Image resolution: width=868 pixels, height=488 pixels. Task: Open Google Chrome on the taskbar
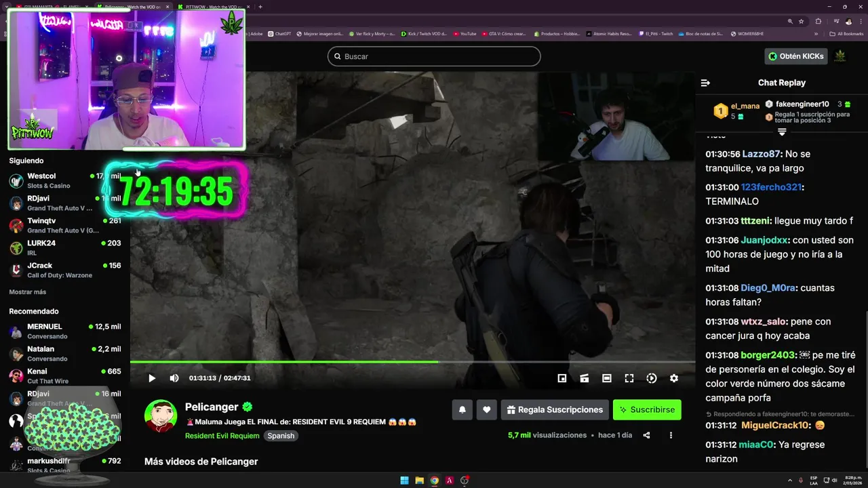tap(435, 481)
